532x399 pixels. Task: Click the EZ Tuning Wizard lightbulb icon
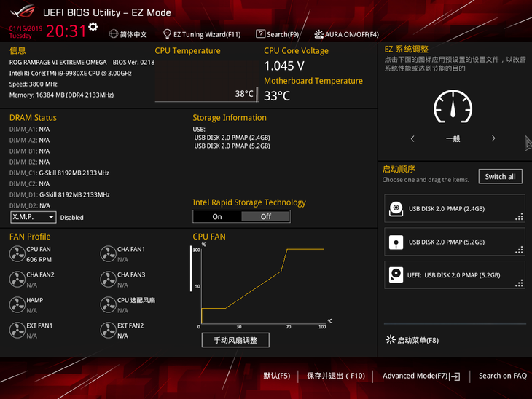click(x=167, y=34)
